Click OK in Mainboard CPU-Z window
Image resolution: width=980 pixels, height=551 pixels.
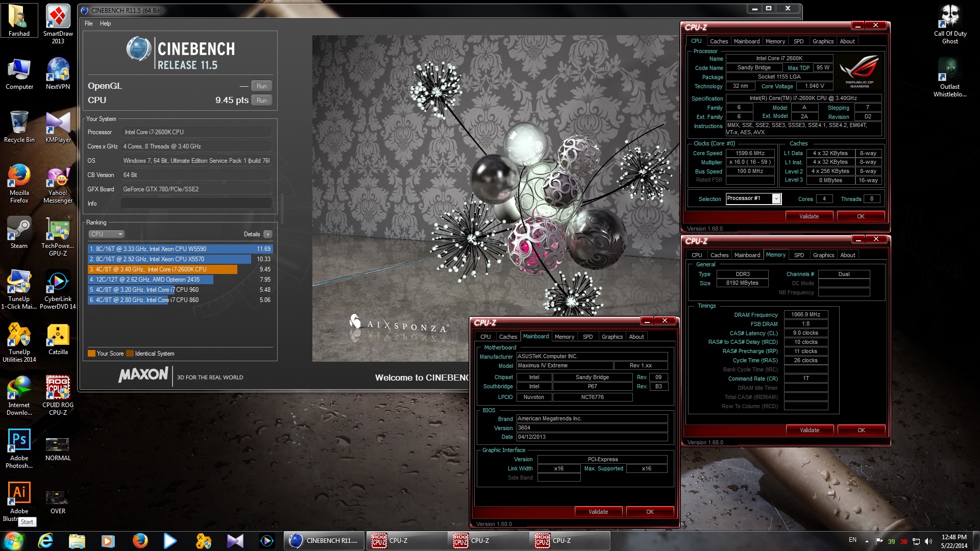(x=650, y=512)
